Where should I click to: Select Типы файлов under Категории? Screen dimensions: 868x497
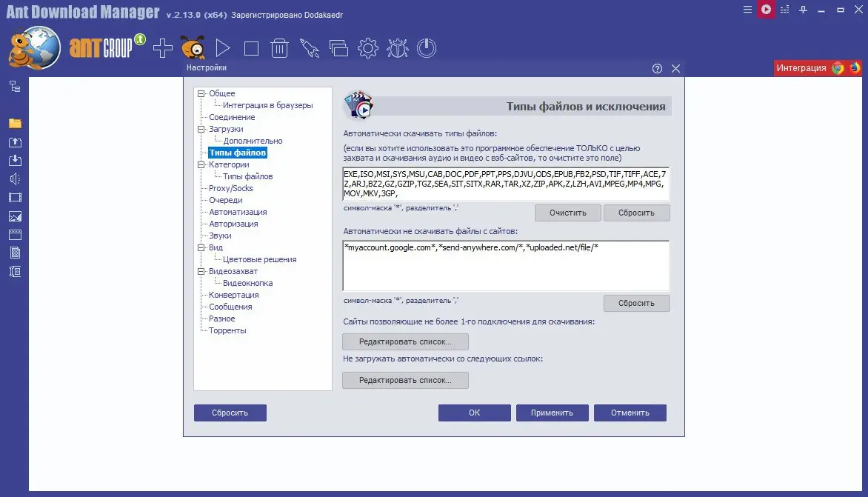247,176
